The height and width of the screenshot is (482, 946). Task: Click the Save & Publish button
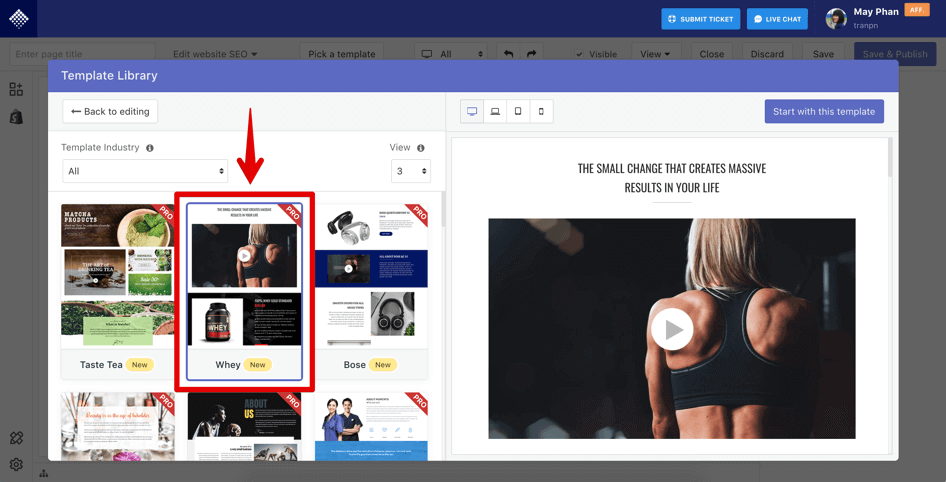[895, 54]
